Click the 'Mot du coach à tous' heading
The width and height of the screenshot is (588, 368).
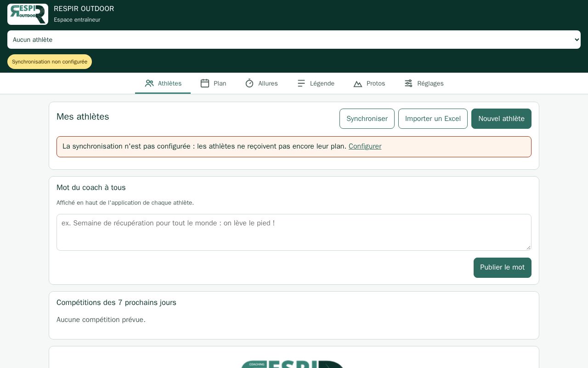point(91,188)
